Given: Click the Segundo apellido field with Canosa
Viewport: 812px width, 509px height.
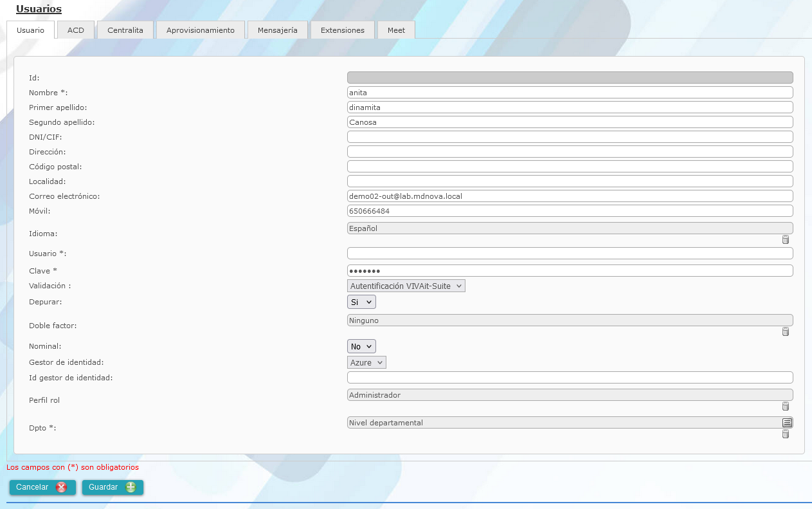Looking at the screenshot, I should pyautogui.click(x=570, y=122).
